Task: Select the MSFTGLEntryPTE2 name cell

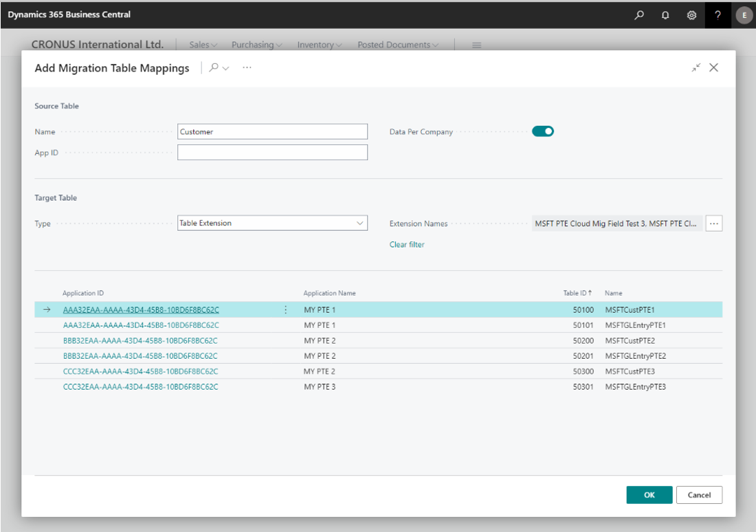Action: click(x=636, y=356)
